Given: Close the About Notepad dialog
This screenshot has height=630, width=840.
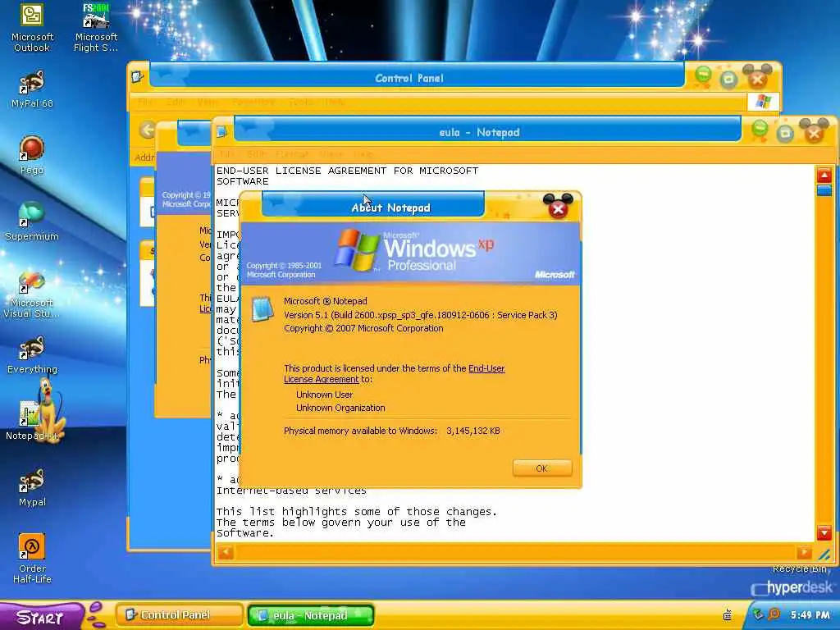Looking at the screenshot, I should (x=558, y=208).
